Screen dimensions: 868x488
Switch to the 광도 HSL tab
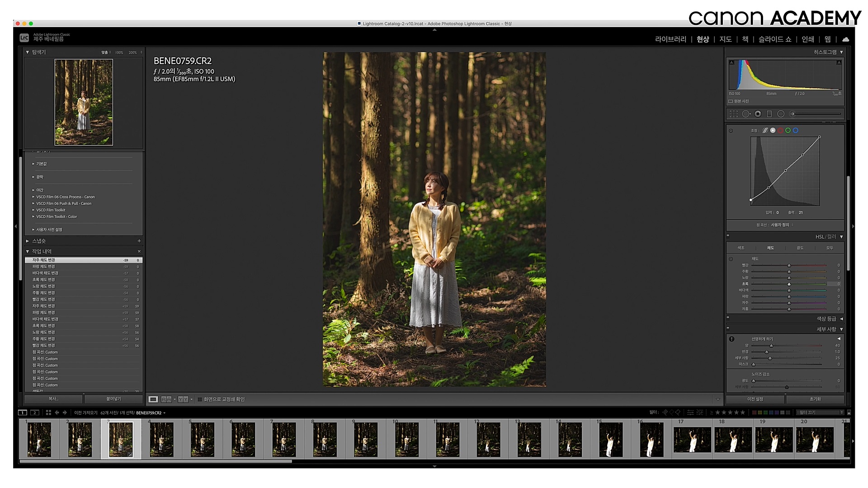click(x=800, y=248)
